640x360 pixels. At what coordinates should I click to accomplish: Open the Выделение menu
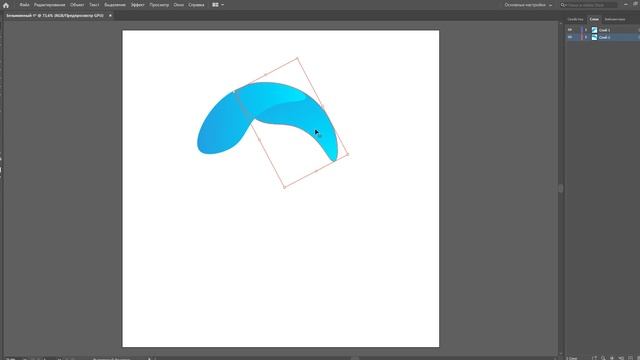coord(115,5)
